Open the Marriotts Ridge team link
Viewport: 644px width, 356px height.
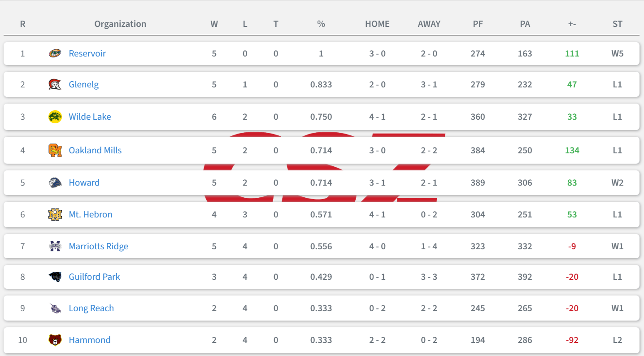pyautogui.click(x=98, y=246)
